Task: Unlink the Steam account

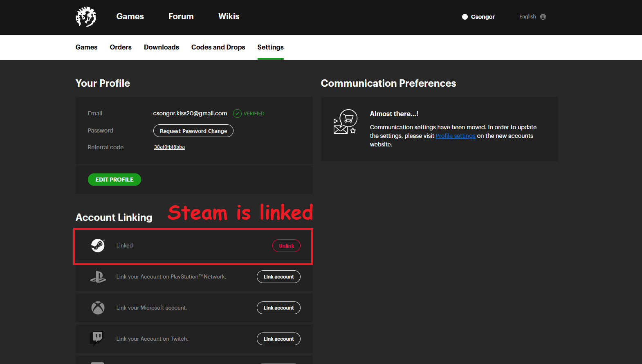Action: pos(286,246)
